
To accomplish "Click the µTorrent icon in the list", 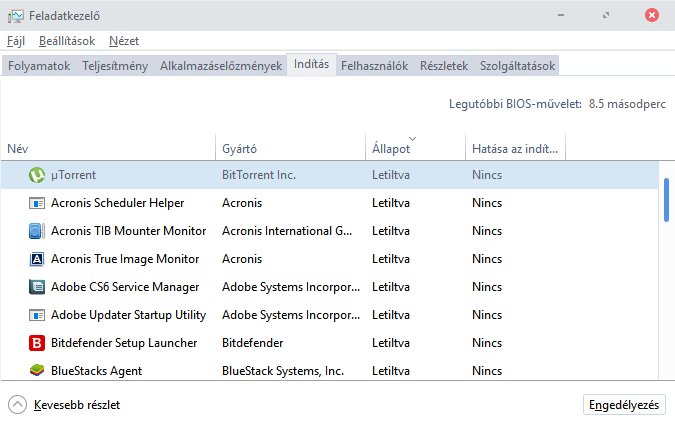I will pyautogui.click(x=37, y=175).
